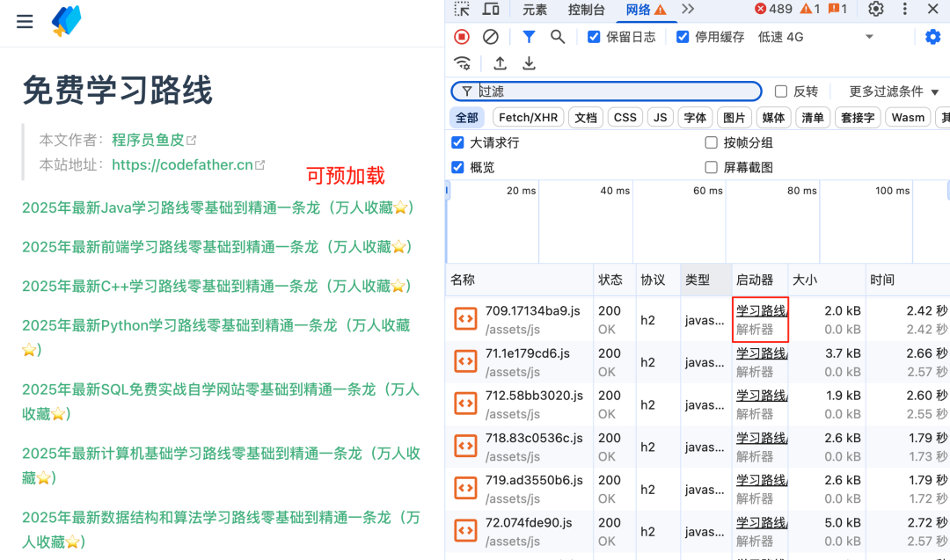950x560 pixels.
Task: Select the inspect element cursor tool
Action: click(462, 10)
